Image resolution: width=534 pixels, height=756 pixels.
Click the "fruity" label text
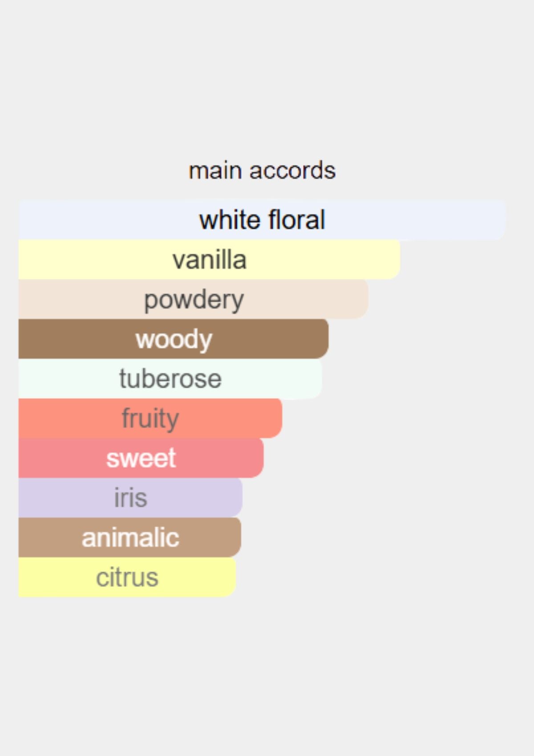[150, 419]
